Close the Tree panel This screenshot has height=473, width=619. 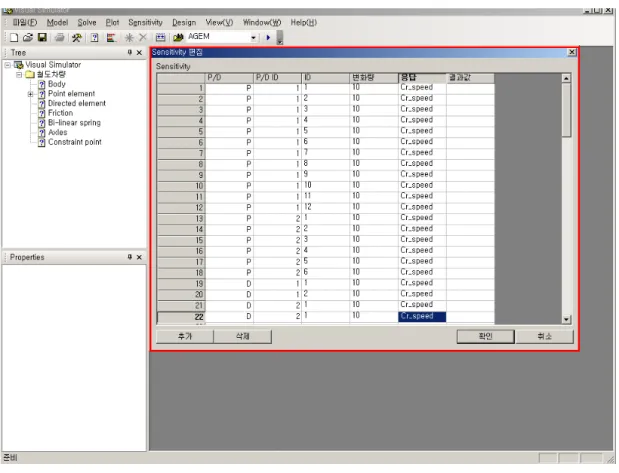(139, 52)
